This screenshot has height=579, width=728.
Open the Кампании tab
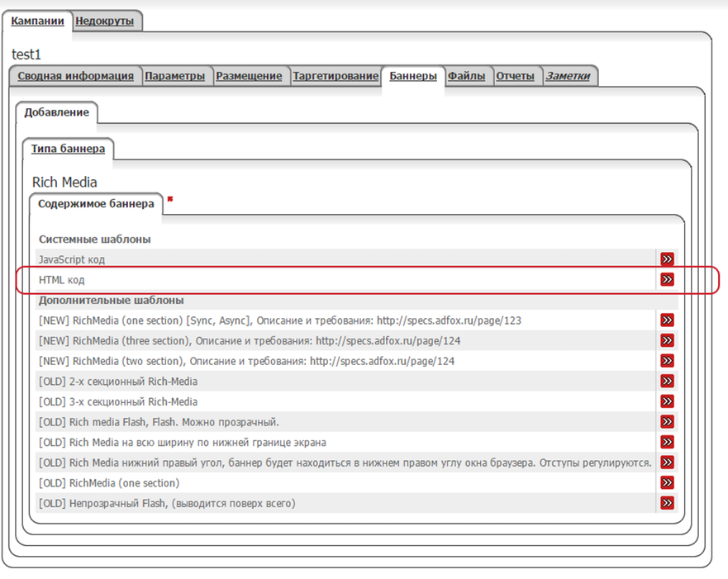pos(38,21)
